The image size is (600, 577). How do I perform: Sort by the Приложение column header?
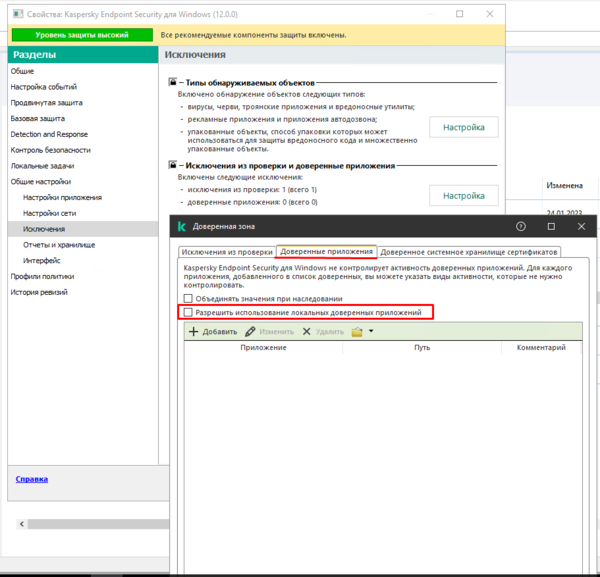click(263, 347)
